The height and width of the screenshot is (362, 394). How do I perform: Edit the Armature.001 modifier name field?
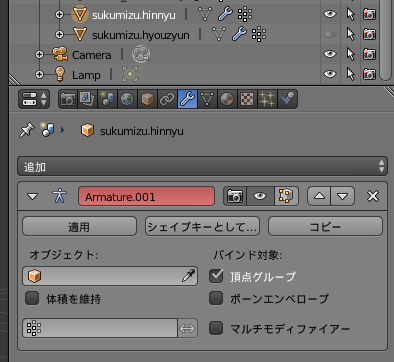[x=147, y=196]
